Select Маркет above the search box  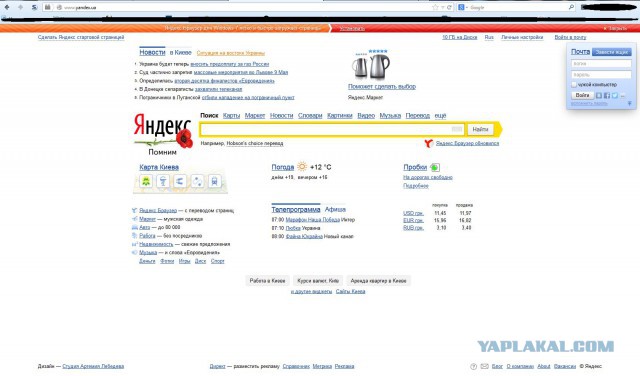click(x=255, y=116)
